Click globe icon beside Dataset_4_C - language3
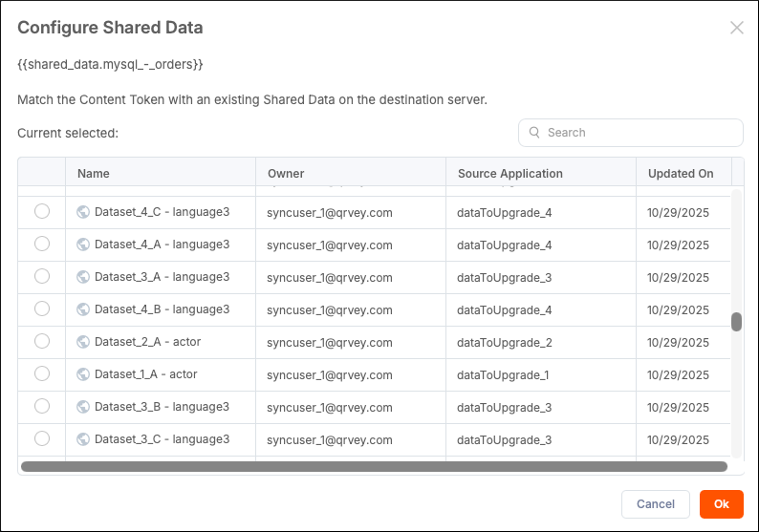 pos(83,212)
